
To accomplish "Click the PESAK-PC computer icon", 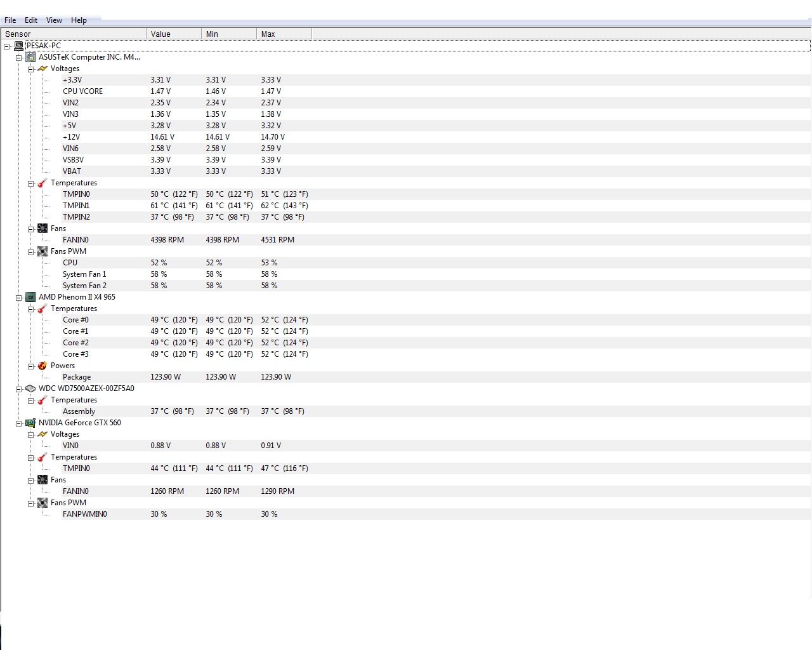I will [x=18, y=46].
